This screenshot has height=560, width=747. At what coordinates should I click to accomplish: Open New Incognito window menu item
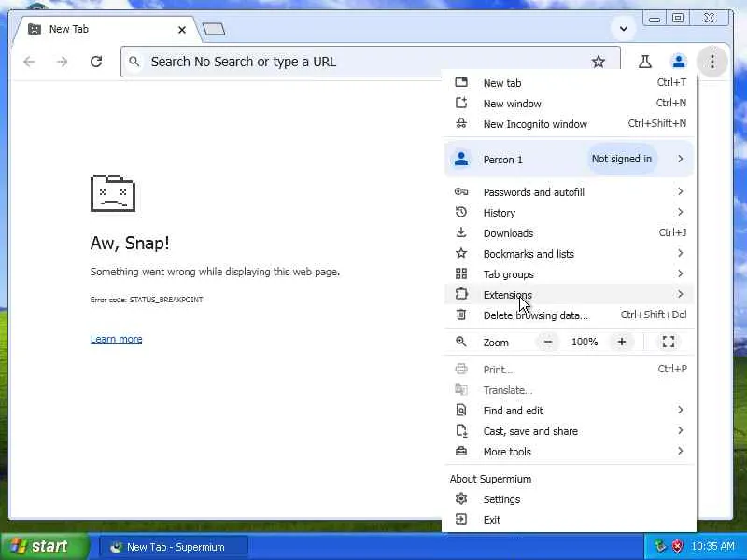569,124
